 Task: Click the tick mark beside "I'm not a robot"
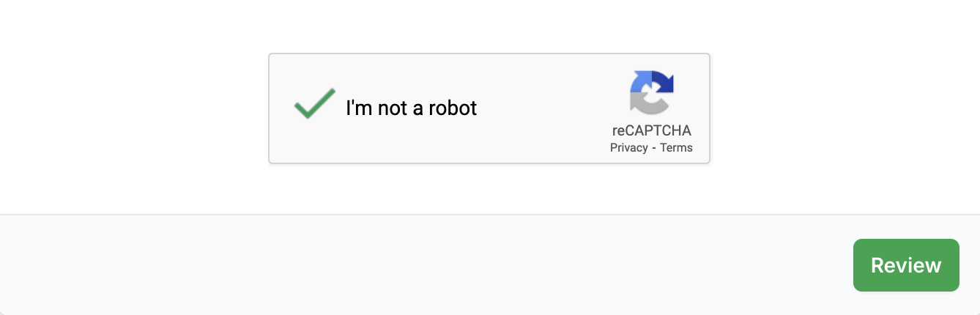pos(315,105)
